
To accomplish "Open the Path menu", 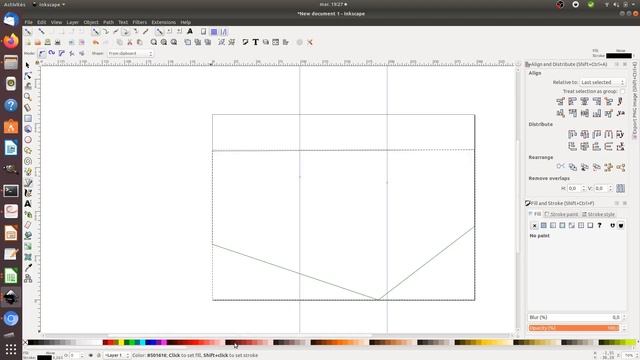I will coord(108,22).
